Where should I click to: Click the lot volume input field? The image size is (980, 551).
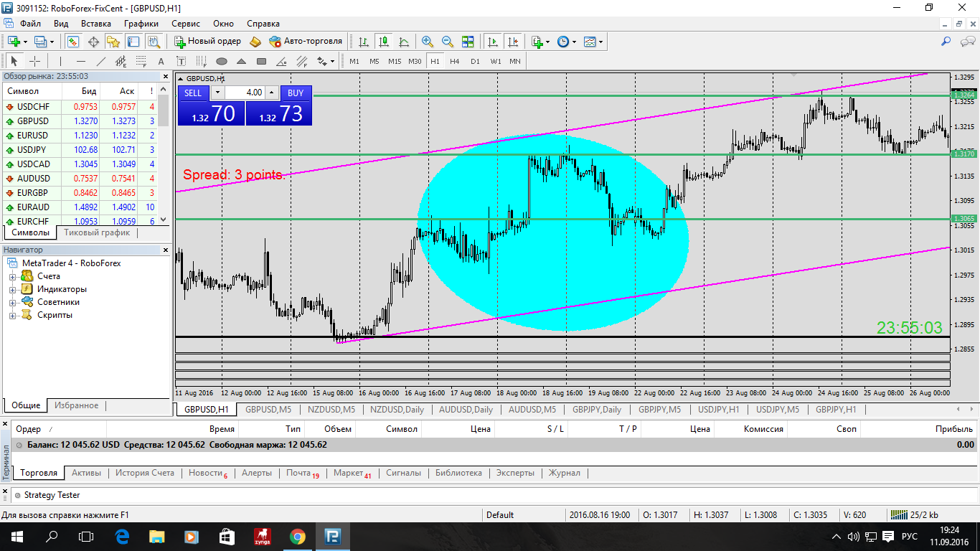pyautogui.click(x=245, y=93)
